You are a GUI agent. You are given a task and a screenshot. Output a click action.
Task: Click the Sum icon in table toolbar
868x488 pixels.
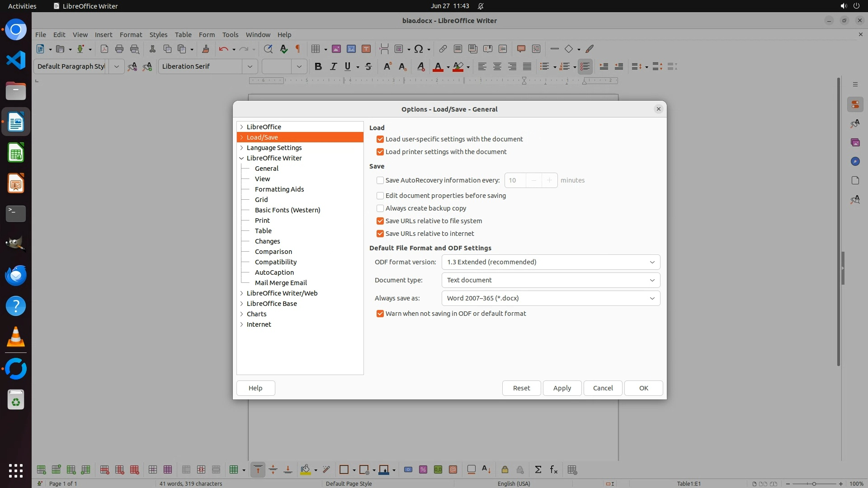(538, 469)
